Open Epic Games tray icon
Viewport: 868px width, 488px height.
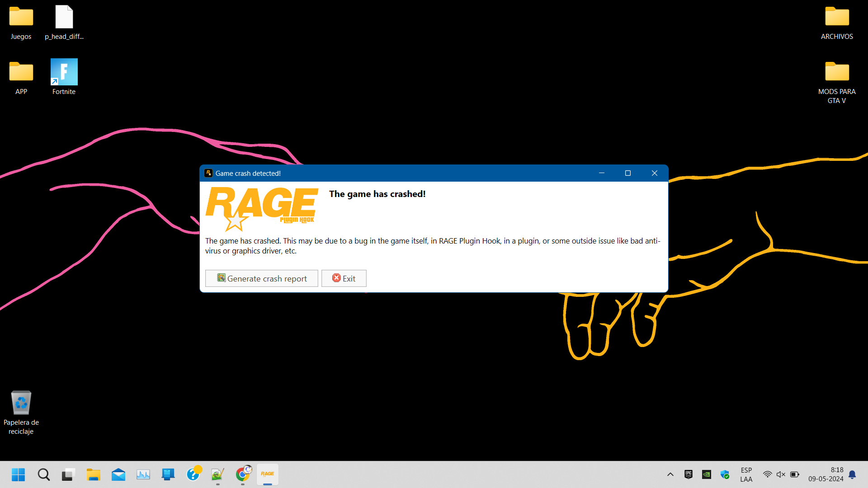pos(689,474)
